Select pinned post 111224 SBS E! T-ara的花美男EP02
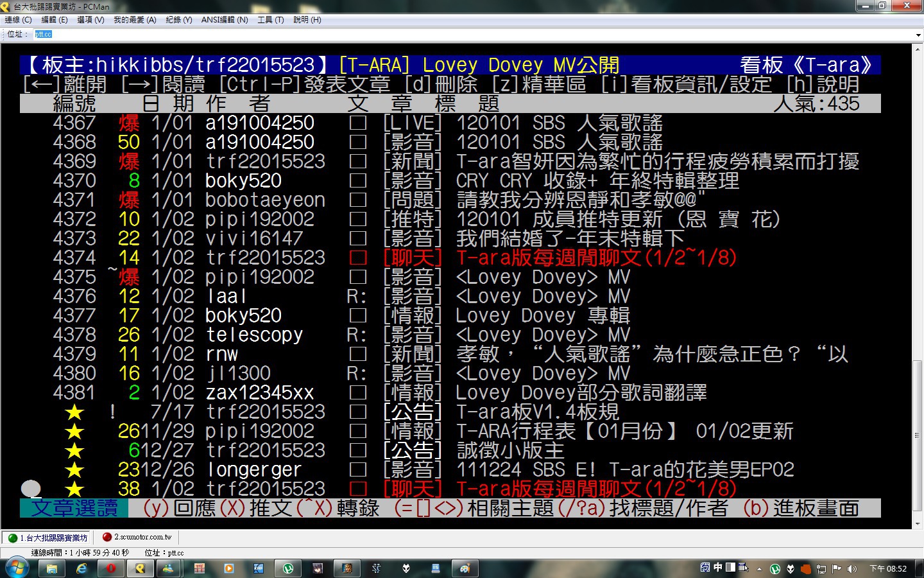The image size is (924, 578). tap(450, 469)
